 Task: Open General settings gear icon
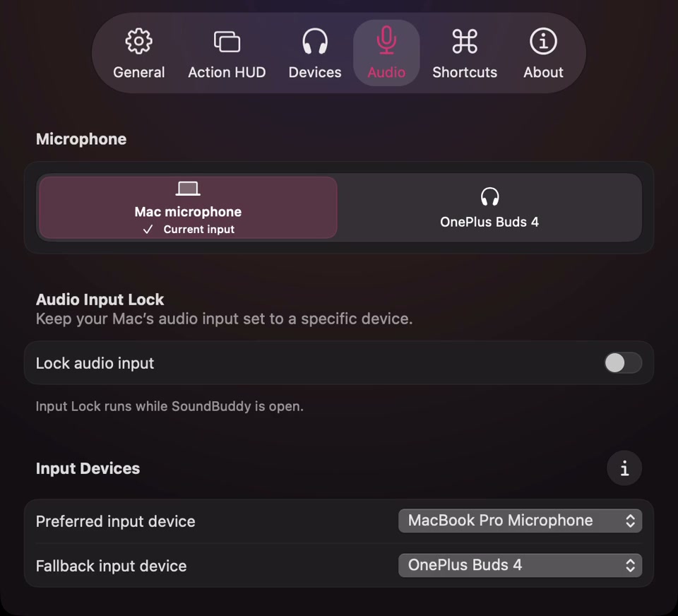coord(138,41)
